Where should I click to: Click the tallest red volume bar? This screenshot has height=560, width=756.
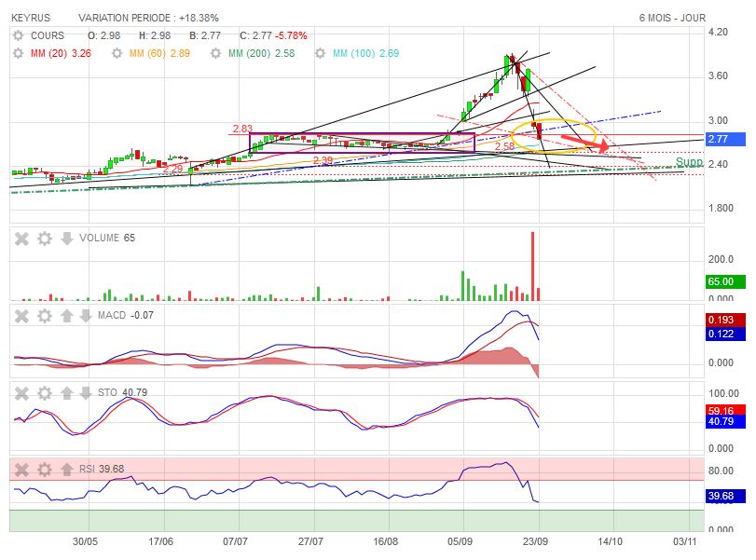[x=533, y=266]
